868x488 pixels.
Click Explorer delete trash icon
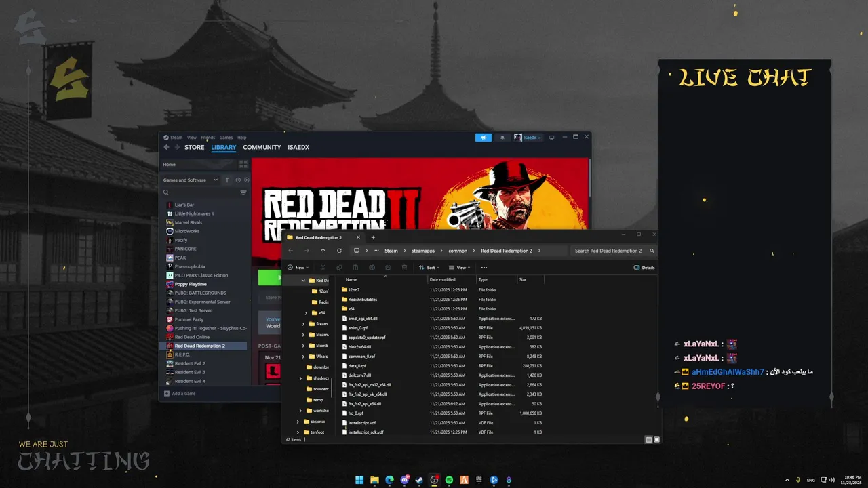click(404, 268)
